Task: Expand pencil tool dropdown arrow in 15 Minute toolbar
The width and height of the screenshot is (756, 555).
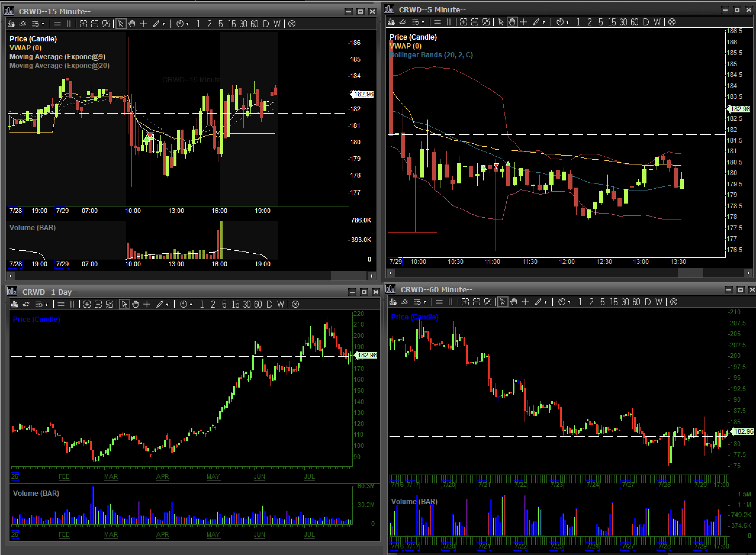Action: coord(164,24)
